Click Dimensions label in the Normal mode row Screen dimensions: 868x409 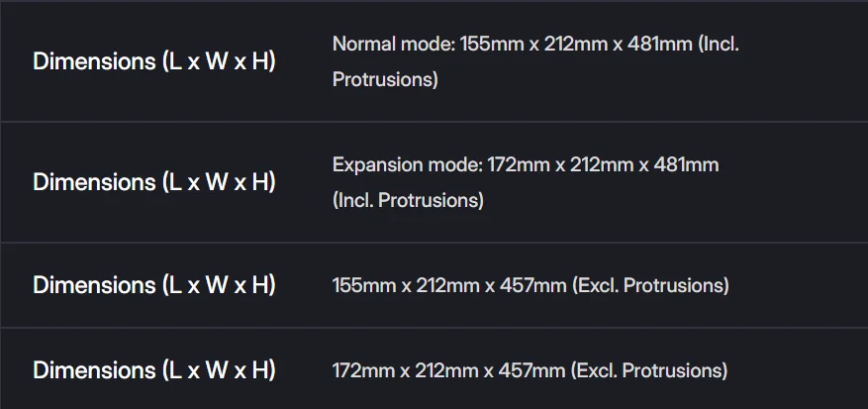point(154,61)
